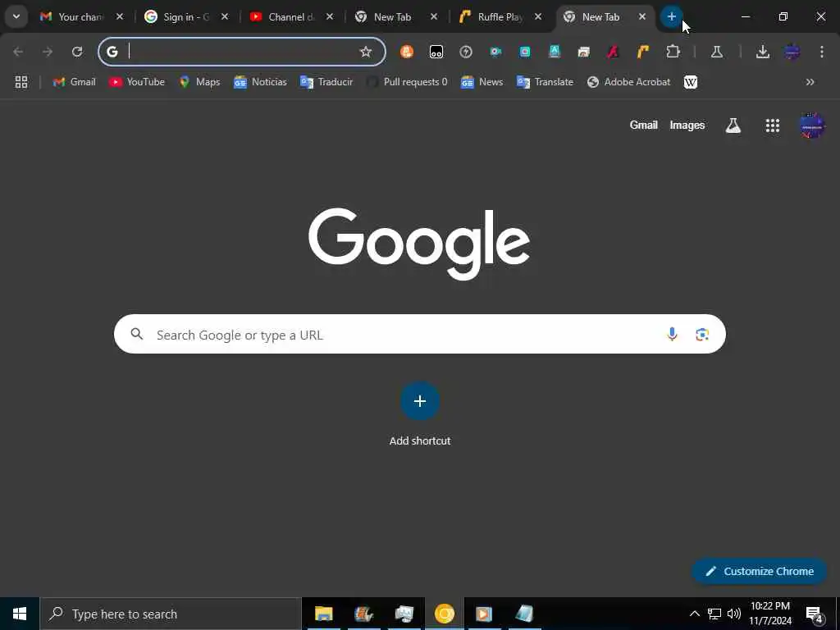840x630 pixels.
Task: Open the clock showing 10:22 PM
Action: (x=770, y=614)
